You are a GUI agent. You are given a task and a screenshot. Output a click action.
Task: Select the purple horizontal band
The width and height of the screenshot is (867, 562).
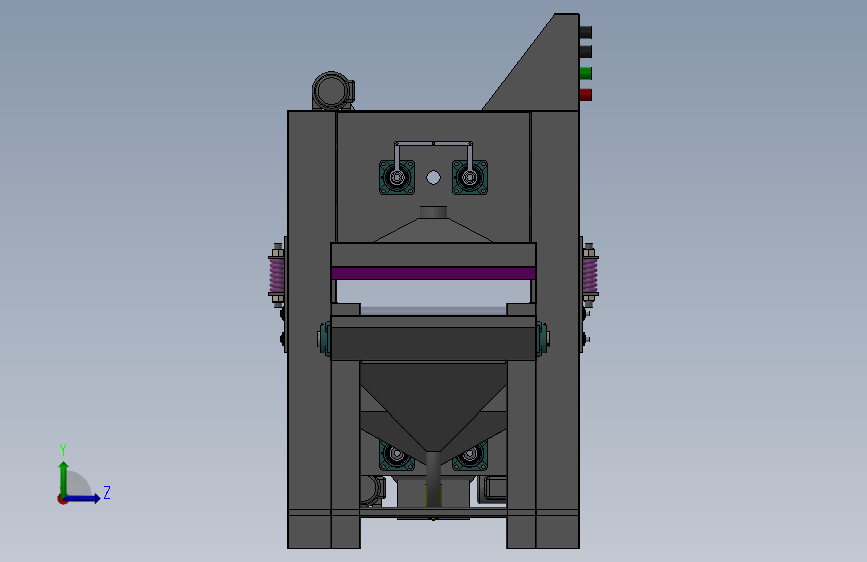click(x=434, y=273)
